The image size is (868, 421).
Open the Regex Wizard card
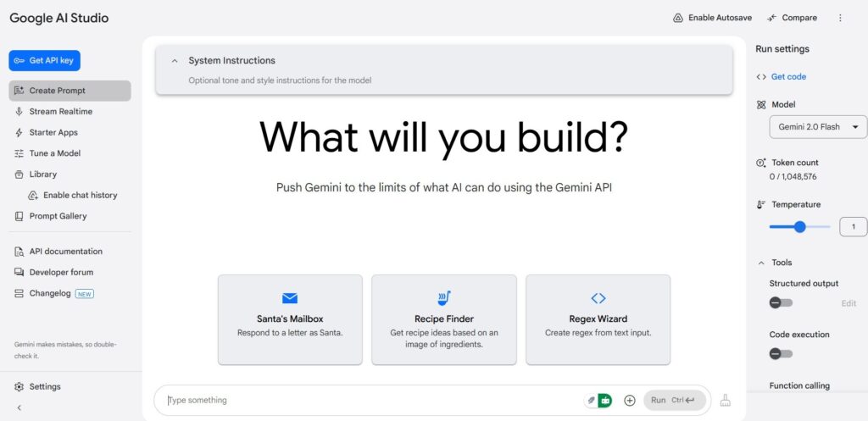coord(598,319)
